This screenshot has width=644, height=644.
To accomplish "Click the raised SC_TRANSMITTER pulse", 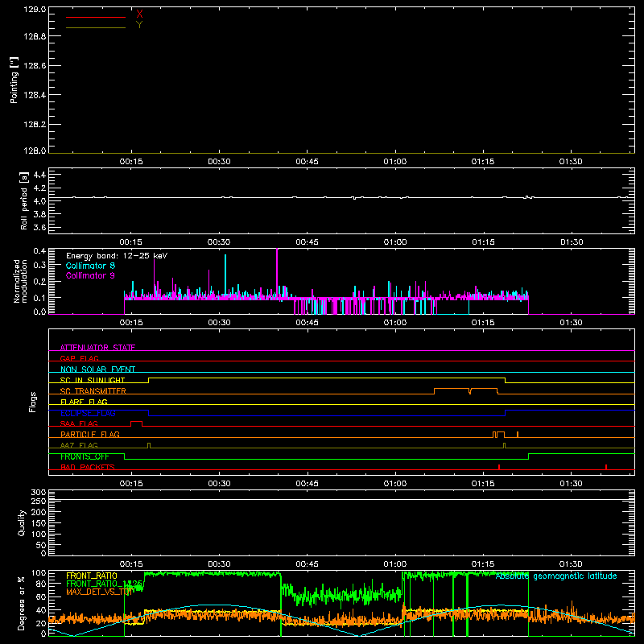I will (466, 390).
